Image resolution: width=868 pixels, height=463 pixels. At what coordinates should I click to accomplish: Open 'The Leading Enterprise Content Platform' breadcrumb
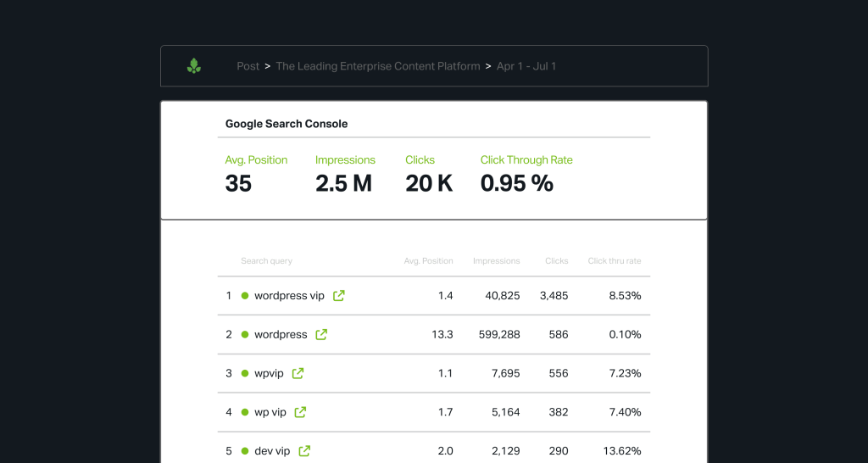coord(378,66)
